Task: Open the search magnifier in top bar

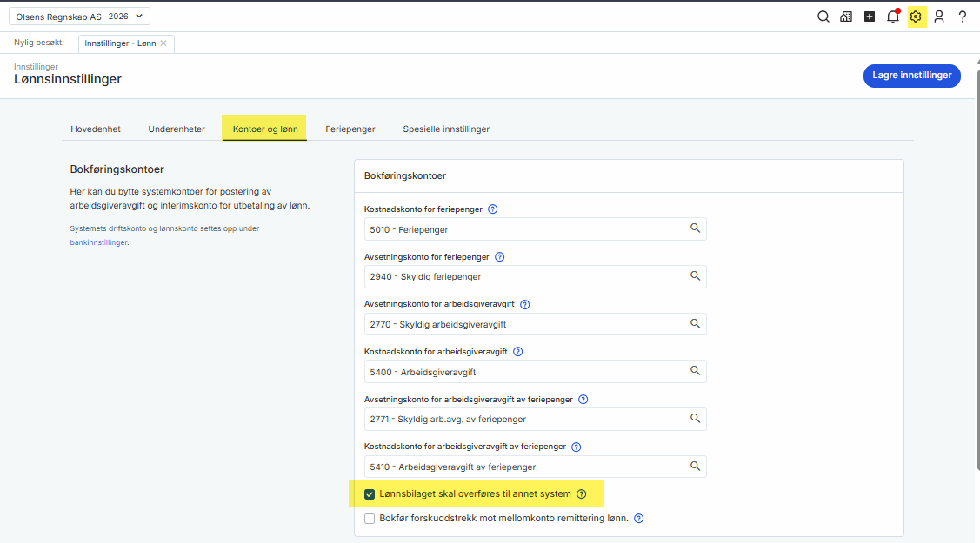Action: (x=823, y=17)
